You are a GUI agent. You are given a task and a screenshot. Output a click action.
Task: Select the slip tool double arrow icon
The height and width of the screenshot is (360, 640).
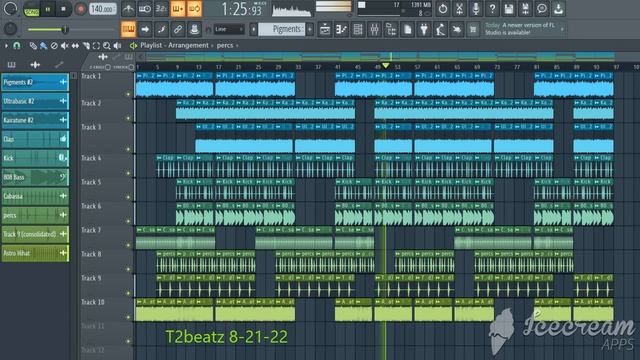click(75, 46)
